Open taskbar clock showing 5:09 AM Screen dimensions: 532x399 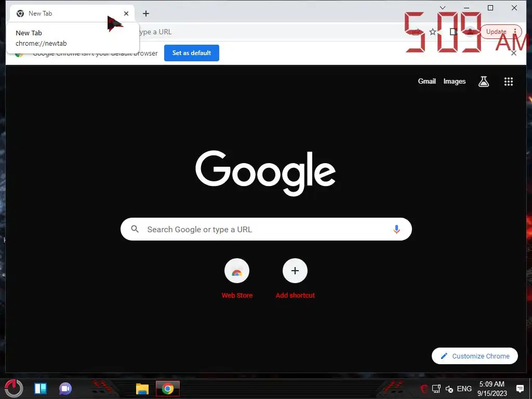(x=492, y=389)
